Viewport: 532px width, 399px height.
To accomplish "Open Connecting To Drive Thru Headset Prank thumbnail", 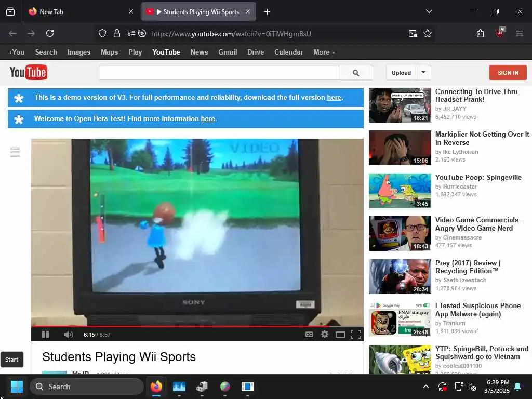I will coord(400,105).
